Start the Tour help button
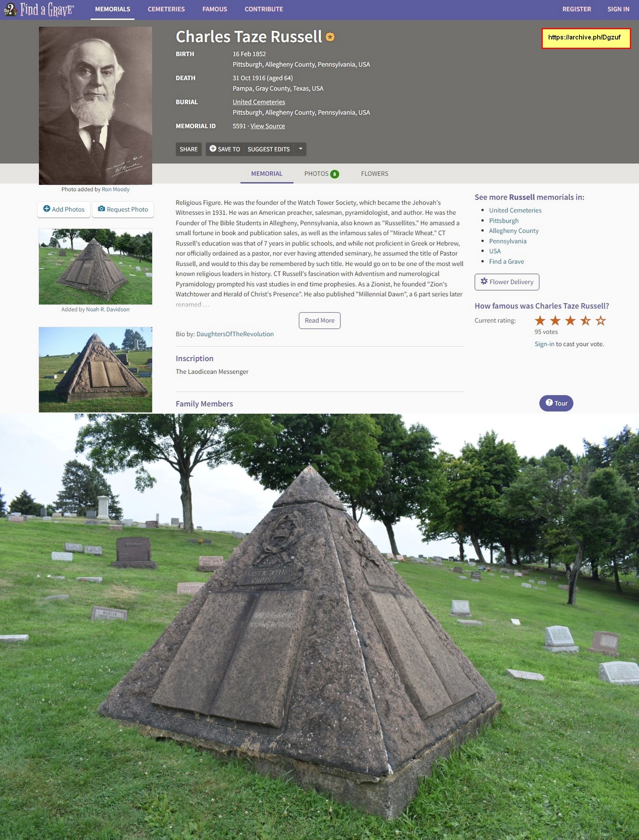The width and height of the screenshot is (639, 840). tap(556, 403)
